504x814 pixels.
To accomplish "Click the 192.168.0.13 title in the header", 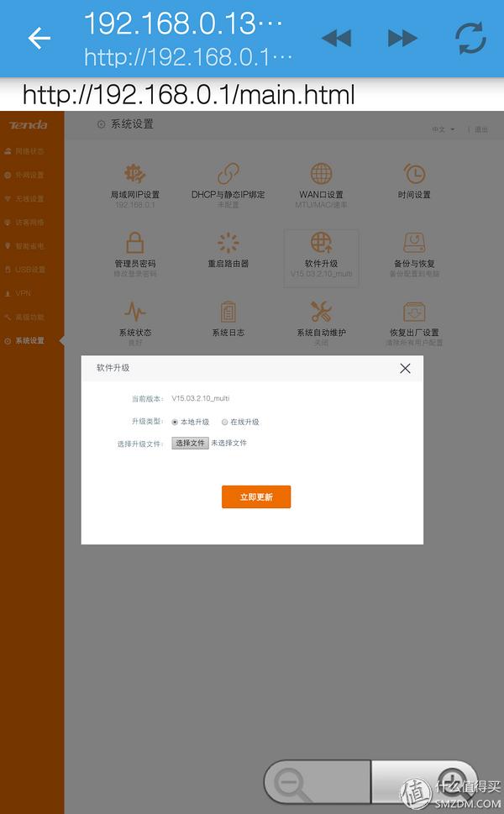I will (x=184, y=24).
